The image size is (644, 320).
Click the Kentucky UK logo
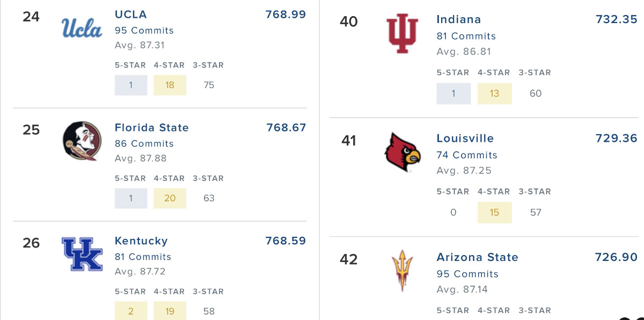point(82,254)
